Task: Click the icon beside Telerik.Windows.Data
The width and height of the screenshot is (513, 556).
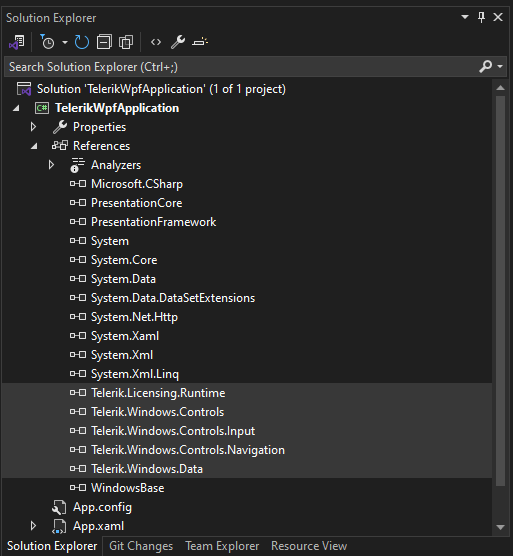Action: 78,469
